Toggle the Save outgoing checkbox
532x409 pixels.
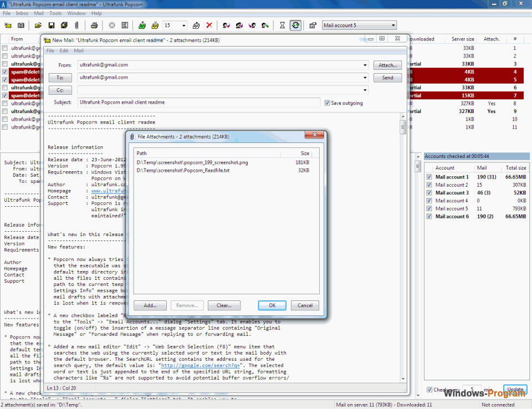coord(328,103)
